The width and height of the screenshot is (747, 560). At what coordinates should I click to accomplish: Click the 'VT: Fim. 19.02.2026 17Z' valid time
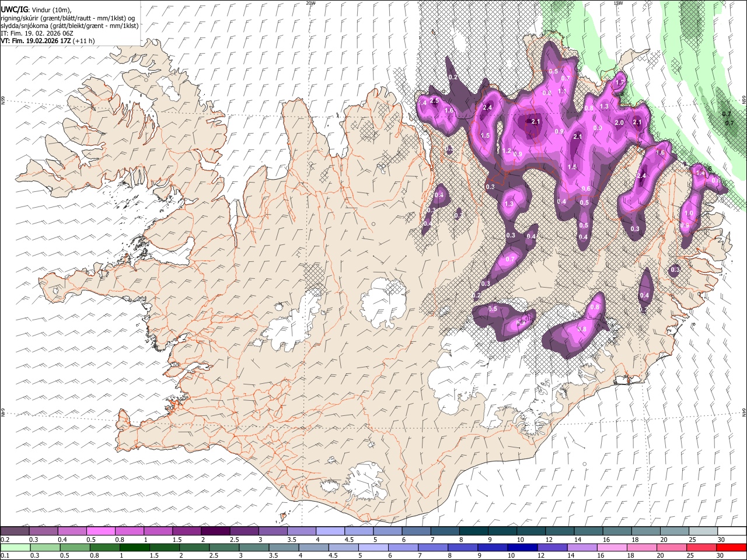click(x=36, y=41)
